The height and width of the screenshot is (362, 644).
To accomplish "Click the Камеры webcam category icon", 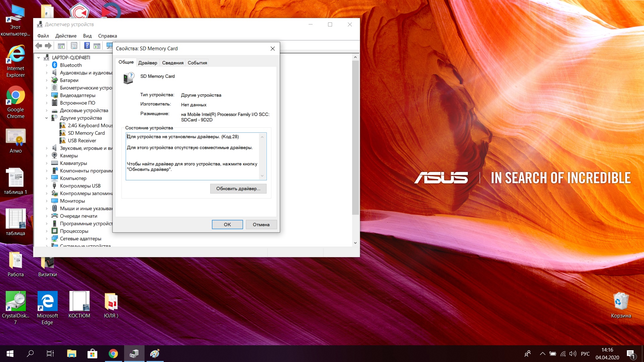I will point(54,156).
